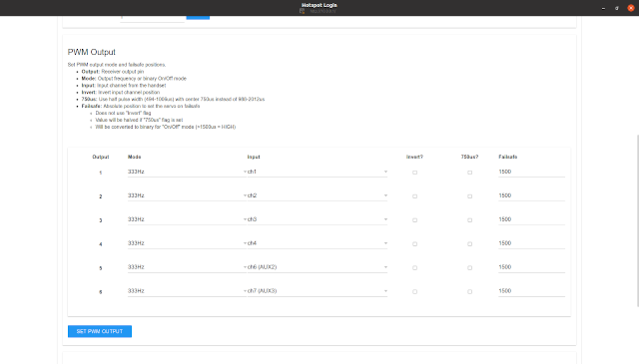Click the page vertical scrollbar
Screen dimensions: 639x364
[637, 219]
